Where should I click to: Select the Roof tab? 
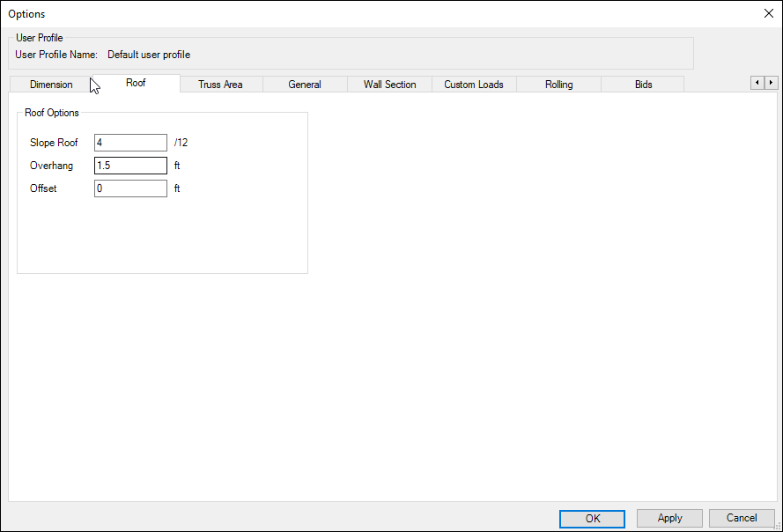point(136,84)
